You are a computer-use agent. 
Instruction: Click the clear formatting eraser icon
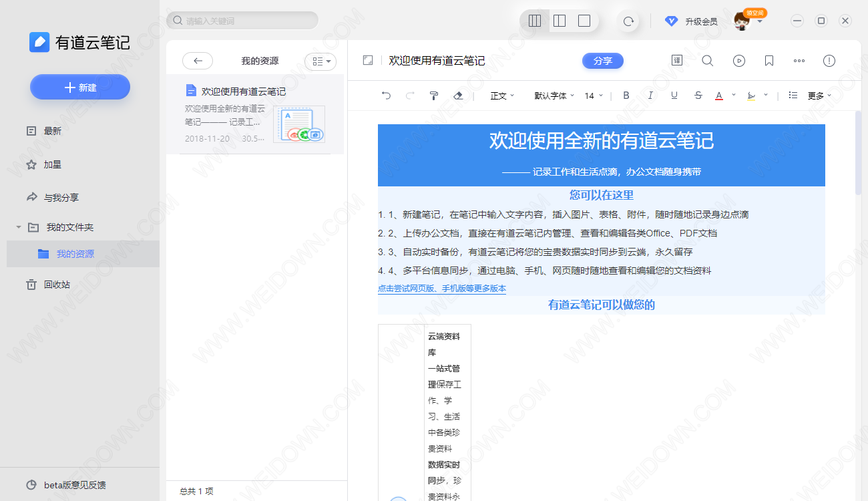(x=458, y=96)
